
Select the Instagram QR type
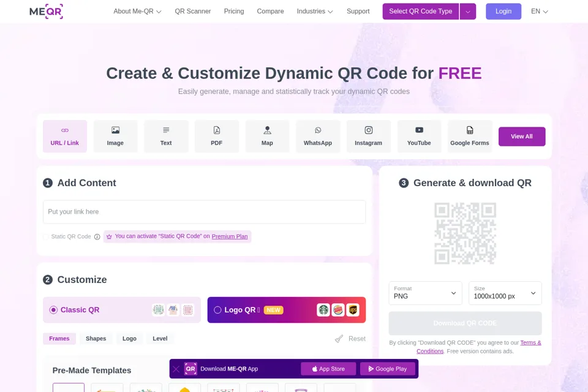coord(368,136)
